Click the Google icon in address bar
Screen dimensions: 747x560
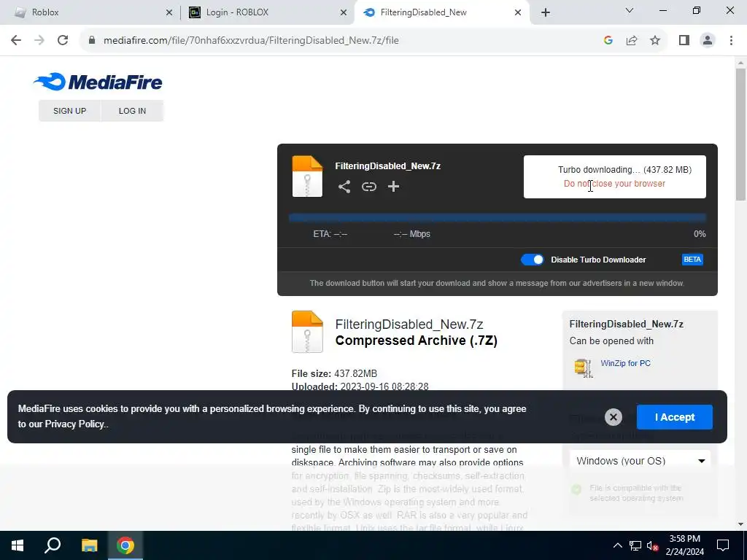click(608, 41)
